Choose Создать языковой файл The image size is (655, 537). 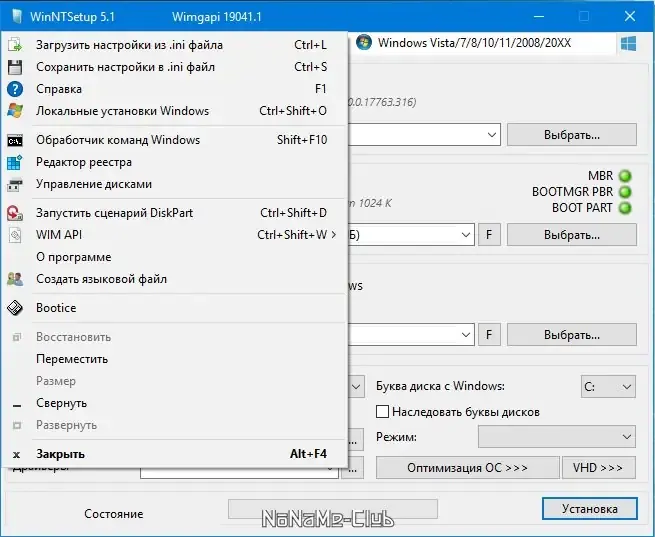pos(175,279)
